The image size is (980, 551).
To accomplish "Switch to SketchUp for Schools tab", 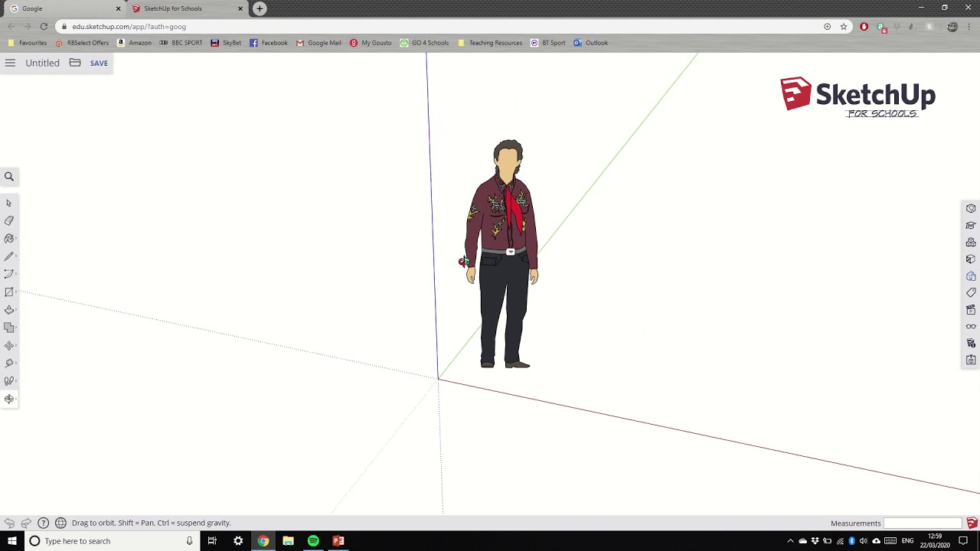I will [188, 8].
